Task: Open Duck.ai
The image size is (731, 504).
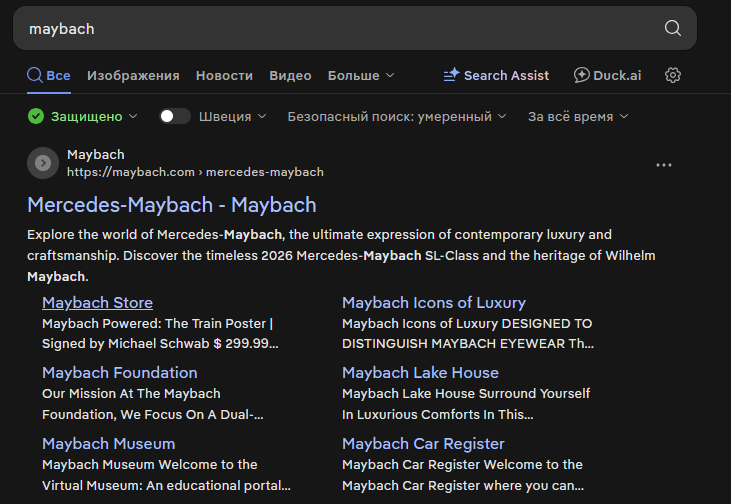Action: [x=607, y=75]
